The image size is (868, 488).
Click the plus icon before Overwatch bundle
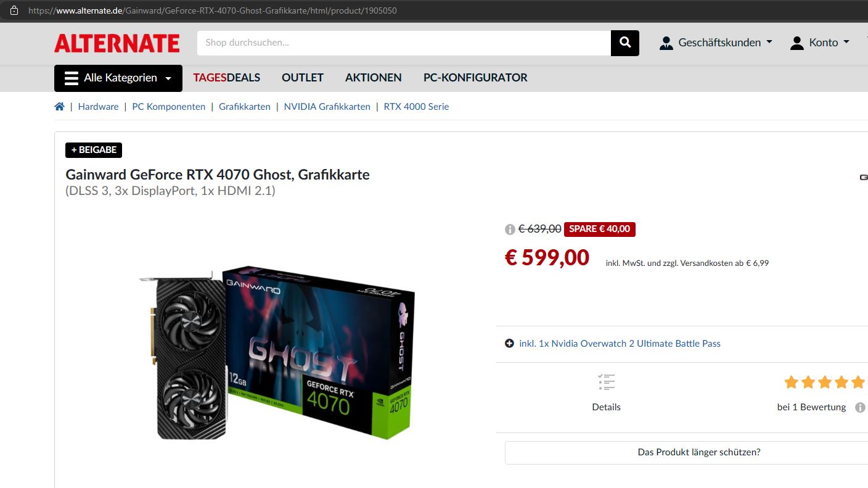[509, 344]
